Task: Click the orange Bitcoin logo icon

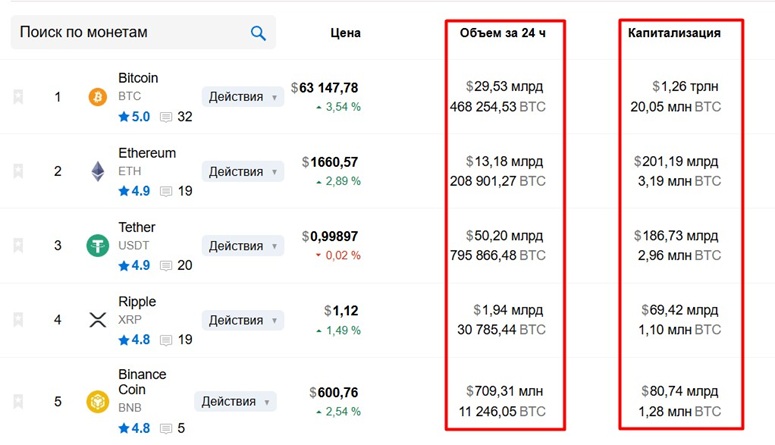Action: click(97, 97)
